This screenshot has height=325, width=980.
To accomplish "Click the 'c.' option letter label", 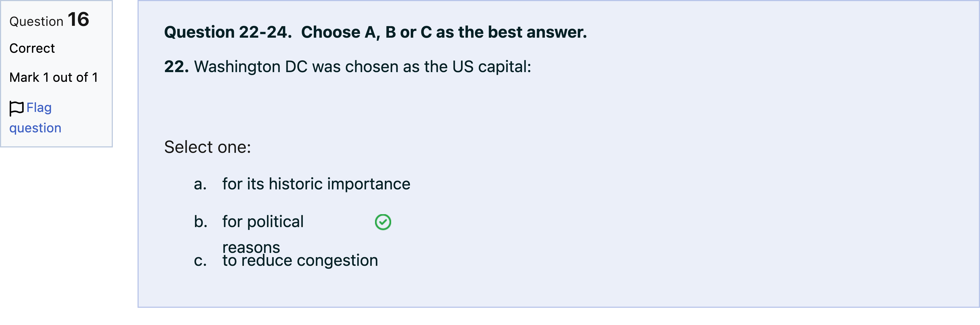I will 200,261.
